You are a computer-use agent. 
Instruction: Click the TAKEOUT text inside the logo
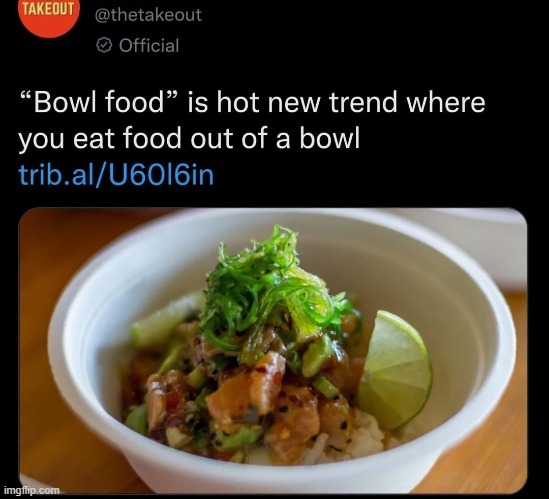pyautogui.click(x=49, y=8)
